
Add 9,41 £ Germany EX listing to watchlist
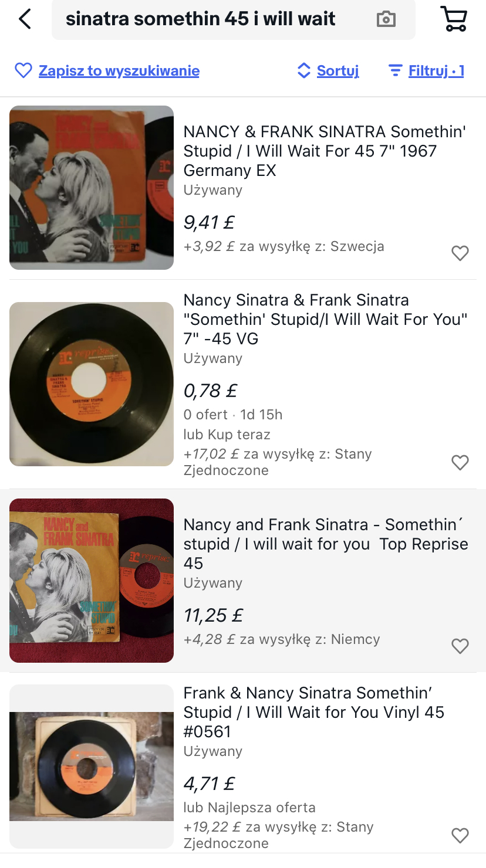(x=460, y=253)
